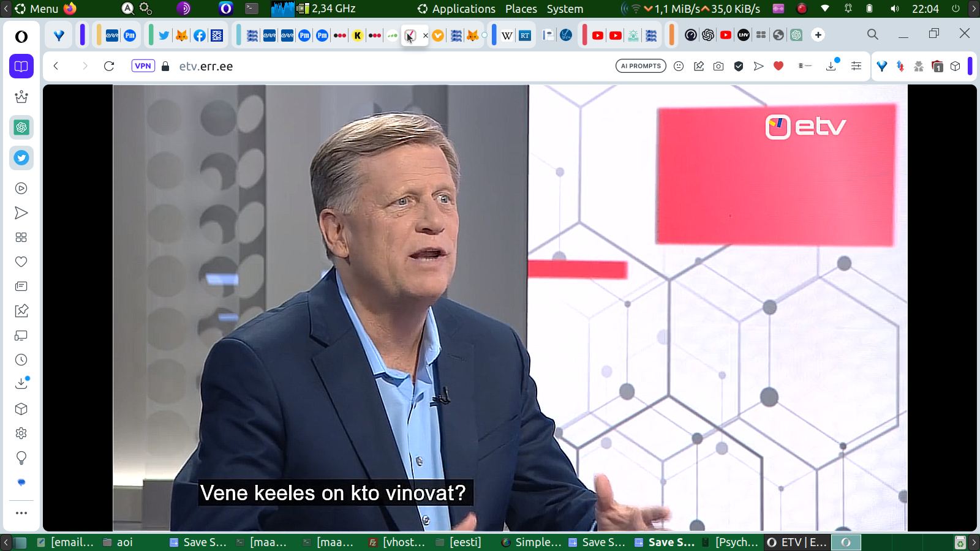Switch to the [vhost... FileZilla taskbar window
Screen dimensions: 980x551
[397, 542]
